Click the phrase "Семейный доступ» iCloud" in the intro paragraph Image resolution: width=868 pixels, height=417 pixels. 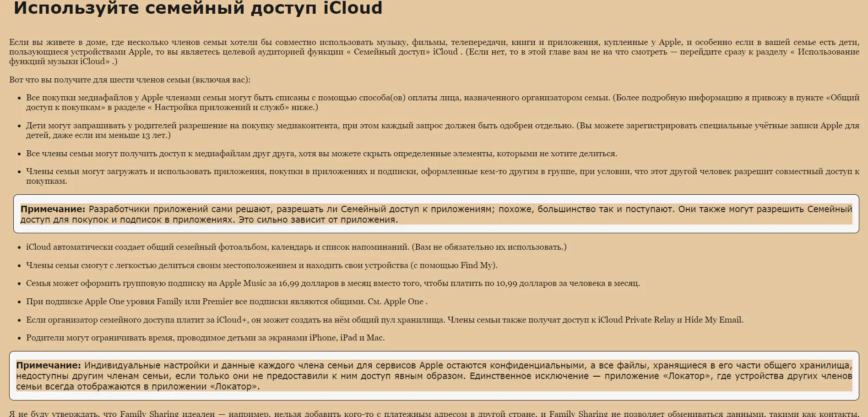coord(406,52)
